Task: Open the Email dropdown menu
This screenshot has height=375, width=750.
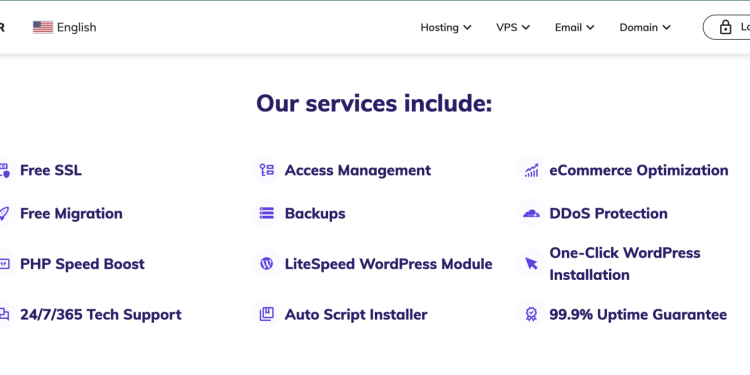Action: (574, 27)
